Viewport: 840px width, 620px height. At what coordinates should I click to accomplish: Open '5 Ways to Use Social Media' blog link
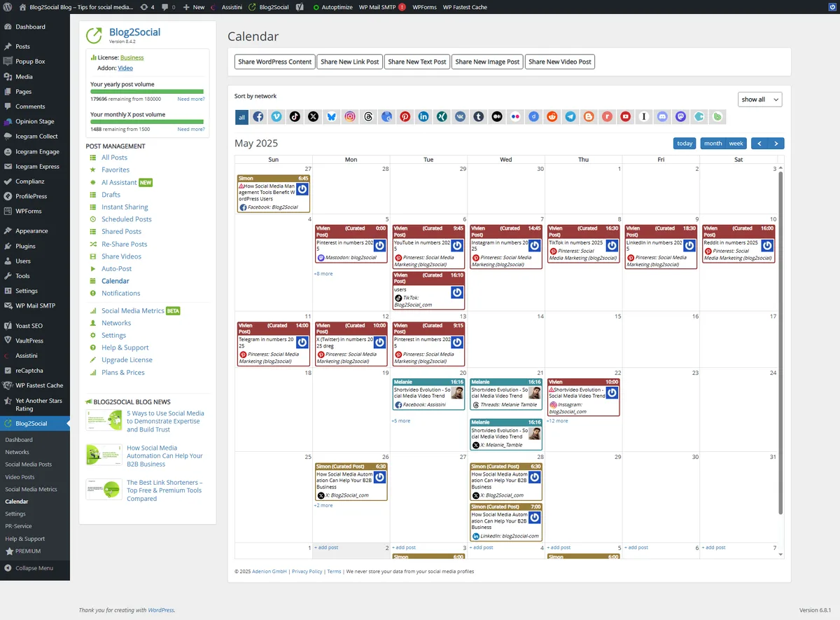click(x=165, y=421)
